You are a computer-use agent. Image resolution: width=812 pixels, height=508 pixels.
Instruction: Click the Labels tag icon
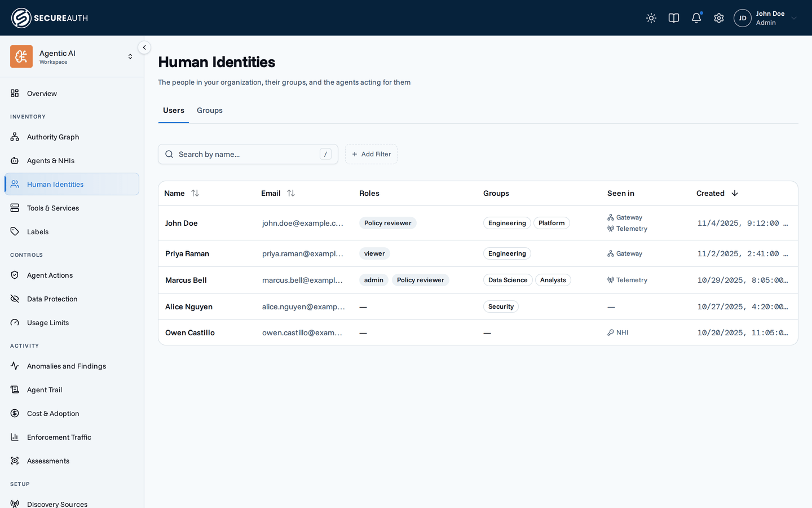15,232
